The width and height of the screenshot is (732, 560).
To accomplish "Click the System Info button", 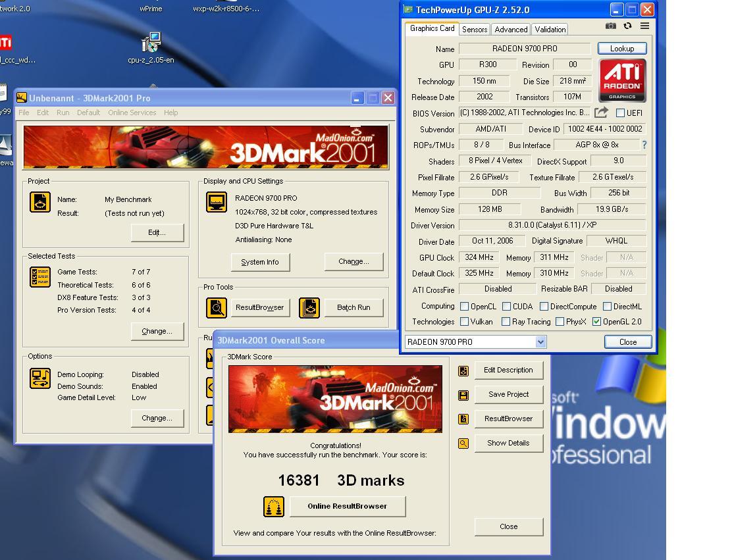I will tap(260, 262).
